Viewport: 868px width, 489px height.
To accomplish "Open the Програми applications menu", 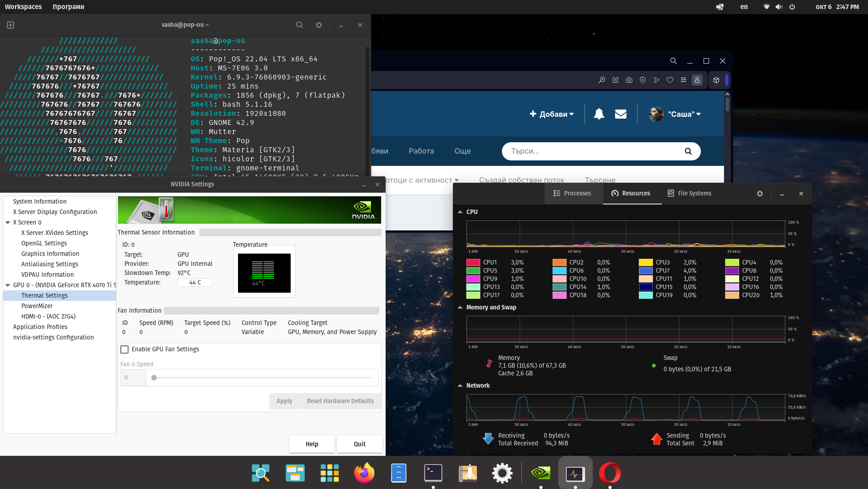I will [x=68, y=7].
